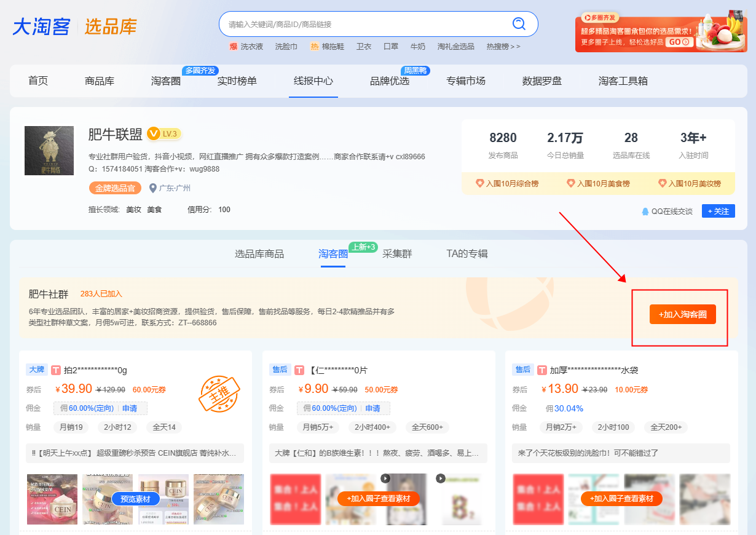The width and height of the screenshot is (756, 535).
Task: Open the 线报中心 navigation tab
Action: (313, 81)
